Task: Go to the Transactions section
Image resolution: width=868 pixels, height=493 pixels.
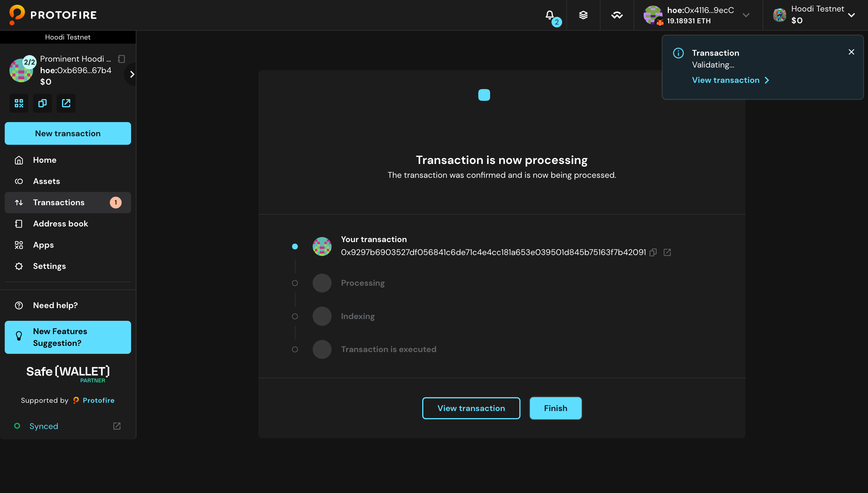Action: (x=59, y=202)
